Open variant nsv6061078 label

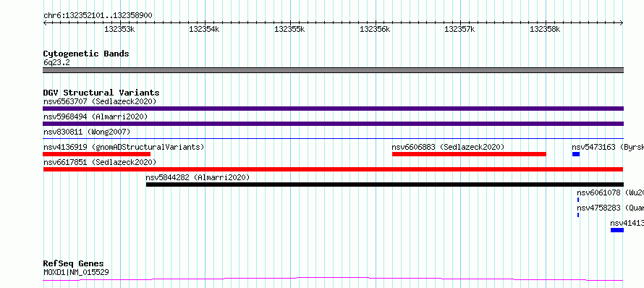click(610, 192)
